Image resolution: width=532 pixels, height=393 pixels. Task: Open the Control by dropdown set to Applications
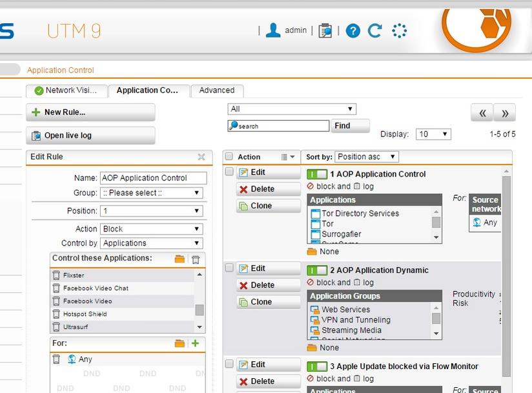click(x=151, y=243)
